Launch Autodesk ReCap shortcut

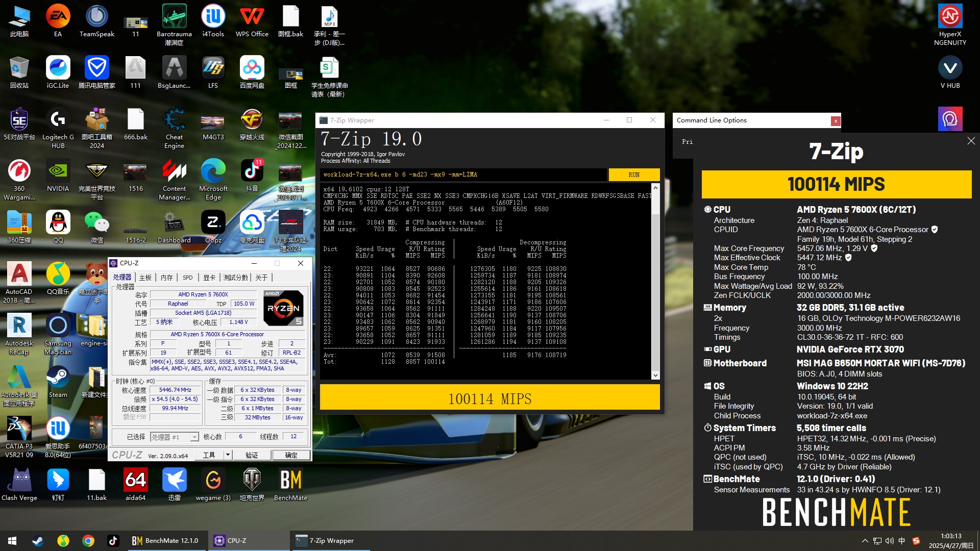(x=19, y=334)
